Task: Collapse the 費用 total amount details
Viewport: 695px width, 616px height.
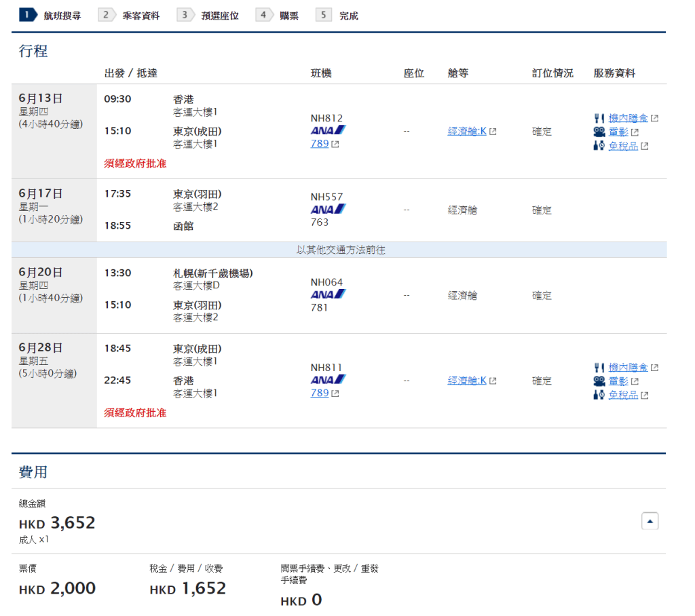Action: [x=650, y=521]
